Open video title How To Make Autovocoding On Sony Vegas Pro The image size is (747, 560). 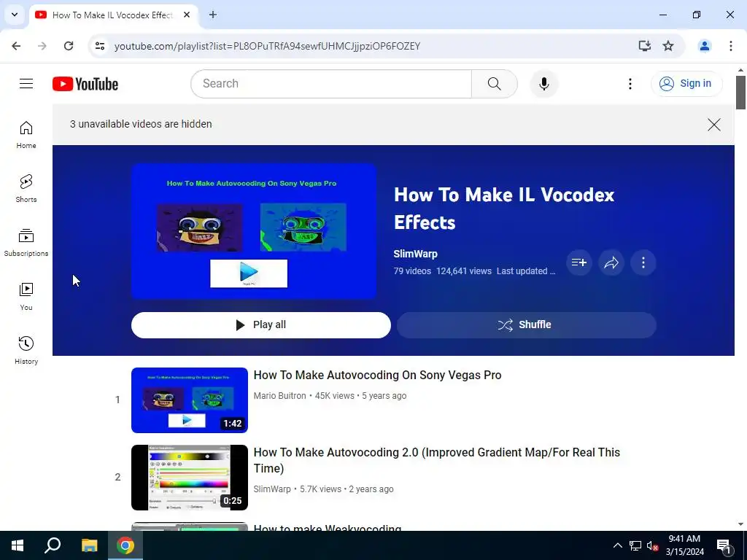pyautogui.click(x=377, y=376)
